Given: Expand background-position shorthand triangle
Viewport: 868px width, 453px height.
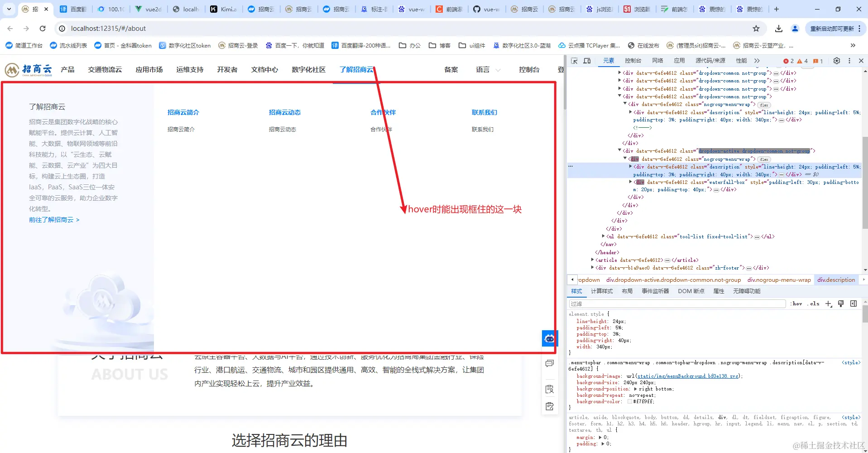Looking at the screenshot, I should click(x=636, y=389).
